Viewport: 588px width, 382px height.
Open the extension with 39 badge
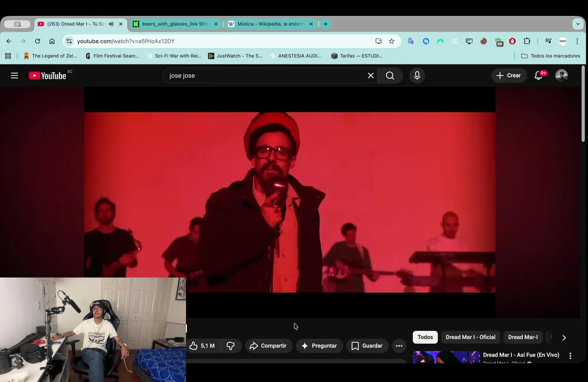(x=498, y=42)
